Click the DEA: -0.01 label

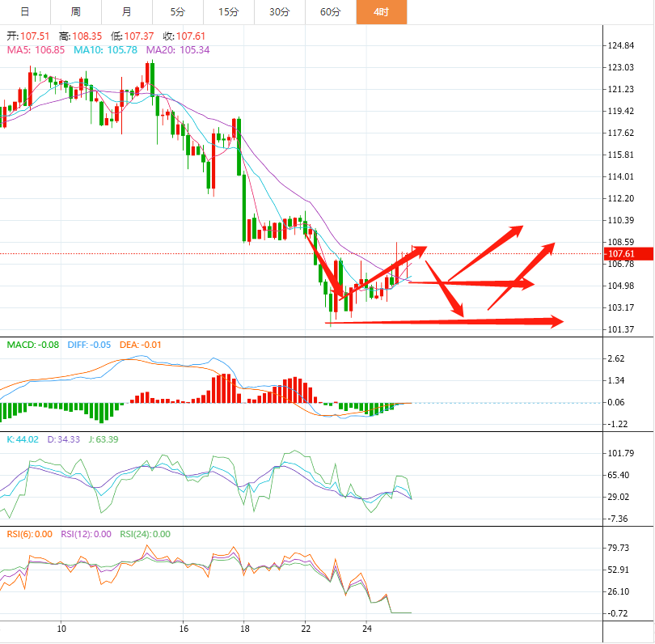(x=141, y=345)
